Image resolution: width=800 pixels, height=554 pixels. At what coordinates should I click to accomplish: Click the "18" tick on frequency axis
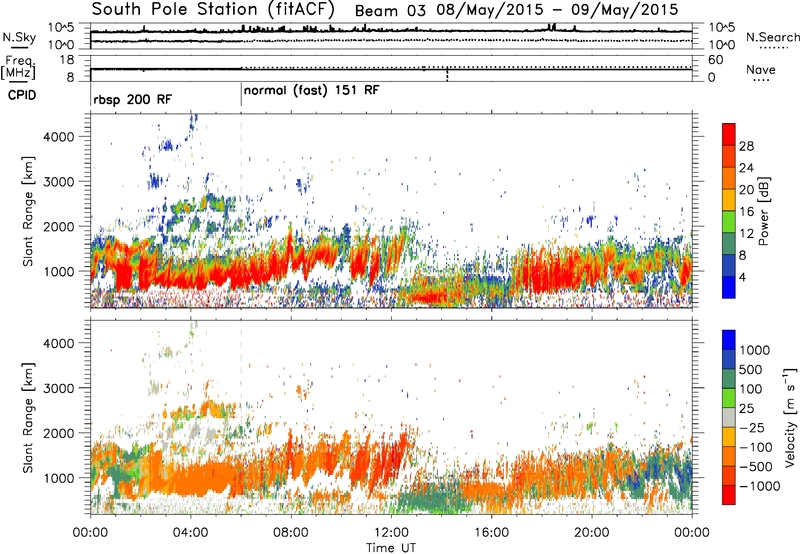coord(67,60)
